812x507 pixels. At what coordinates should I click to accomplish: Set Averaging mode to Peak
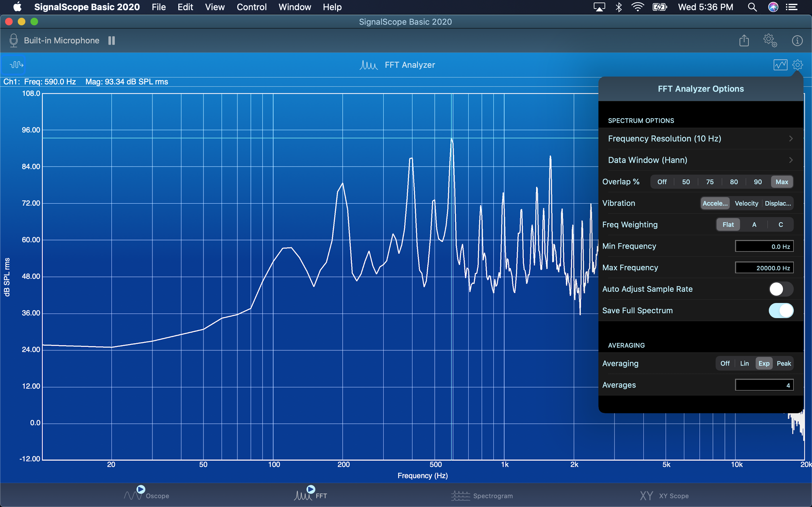tap(783, 363)
